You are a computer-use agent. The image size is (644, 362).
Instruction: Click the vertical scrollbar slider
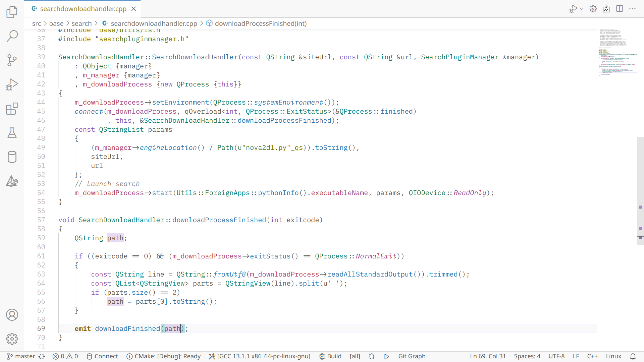click(x=640, y=191)
